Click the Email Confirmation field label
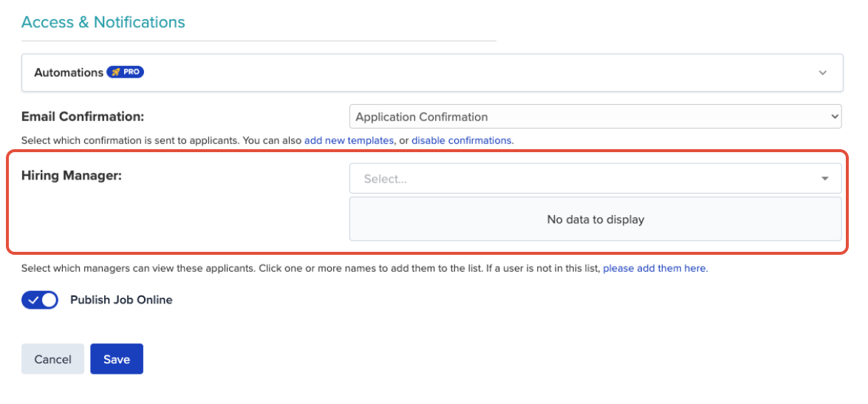The image size is (868, 404). (83, 117)
